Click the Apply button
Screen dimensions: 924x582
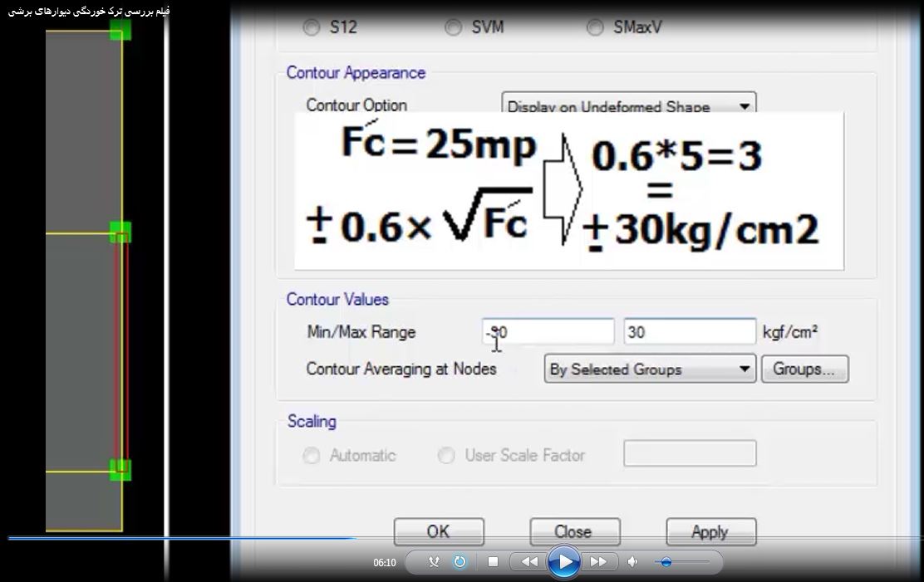coord(710,532)
